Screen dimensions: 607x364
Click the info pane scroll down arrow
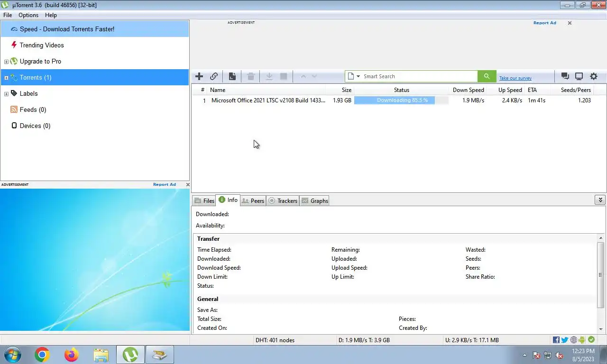(601, 329)
